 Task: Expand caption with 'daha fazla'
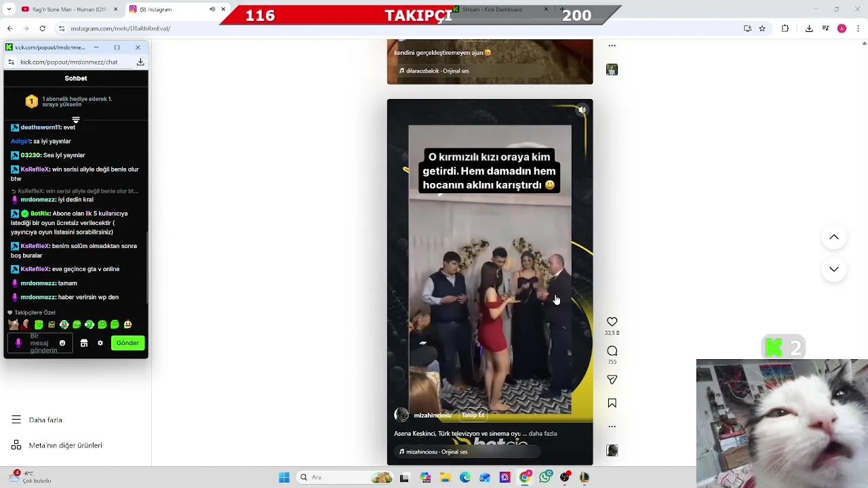click(542, 434)
